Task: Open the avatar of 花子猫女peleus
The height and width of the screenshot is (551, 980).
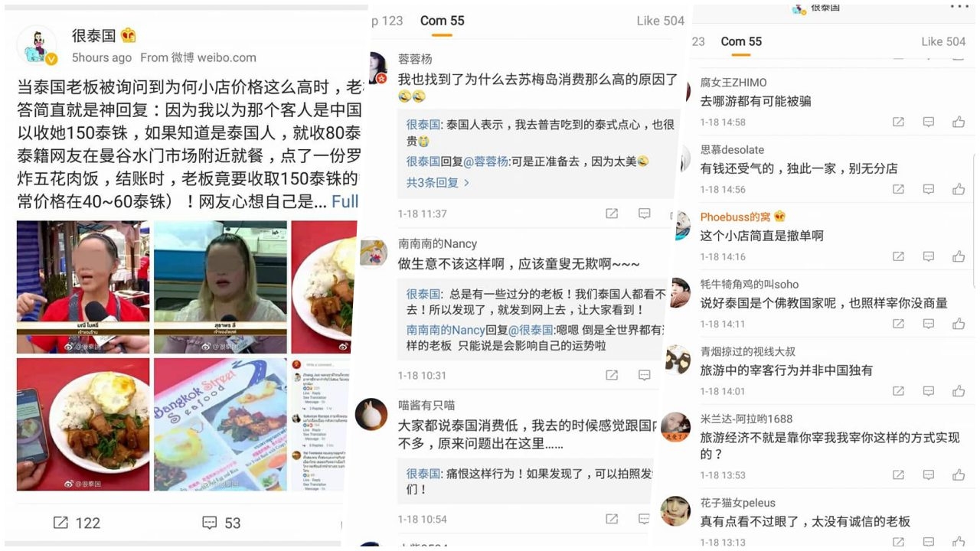Action: (675, 511)
